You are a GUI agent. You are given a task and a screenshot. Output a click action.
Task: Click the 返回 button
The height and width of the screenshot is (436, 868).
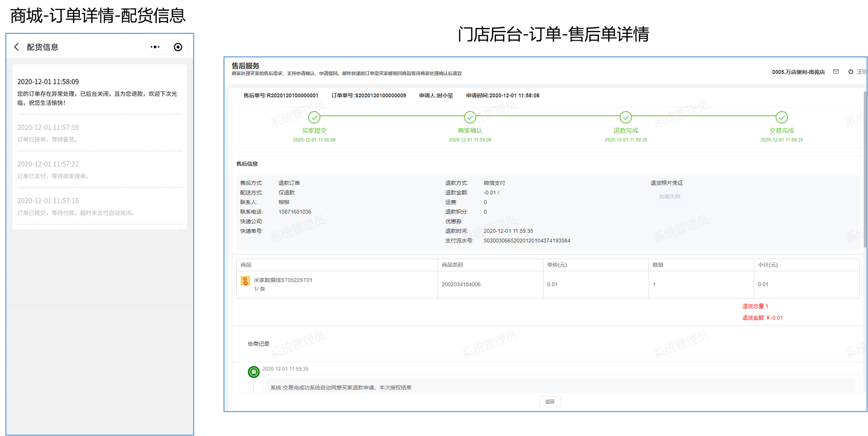[x=550, y=402]
